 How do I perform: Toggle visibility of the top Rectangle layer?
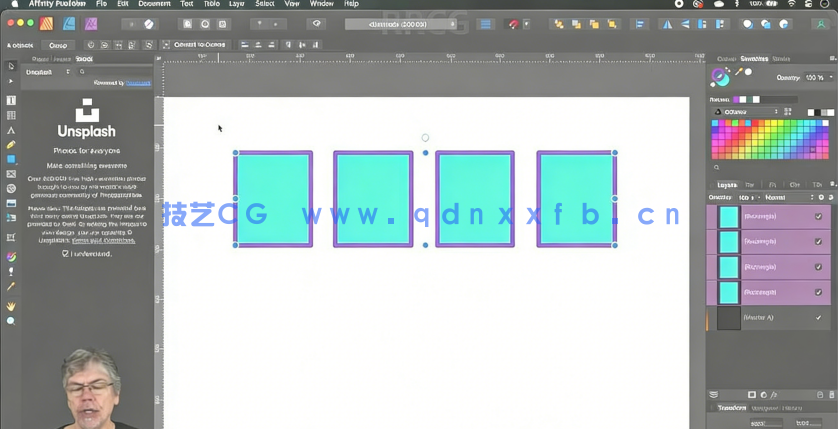point(818,217)
